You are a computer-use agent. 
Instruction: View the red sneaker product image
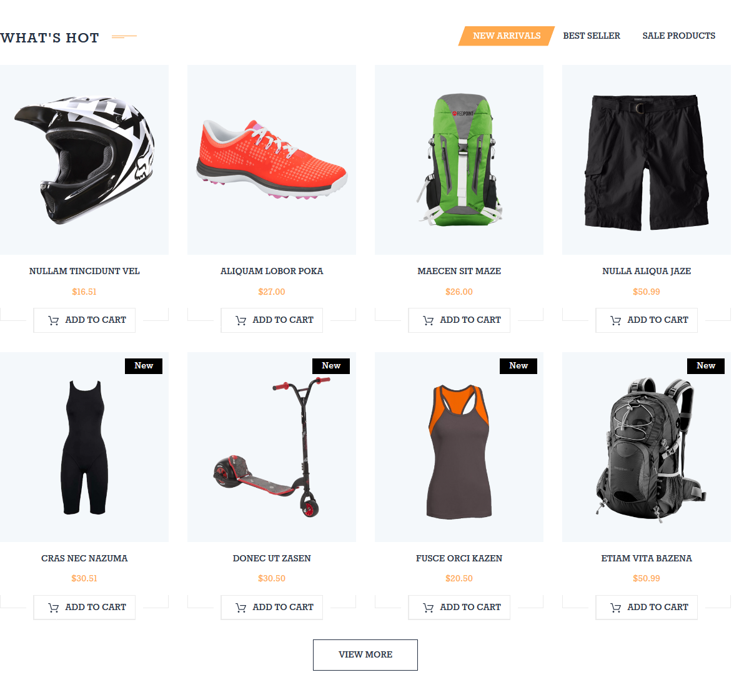point(272,160)
